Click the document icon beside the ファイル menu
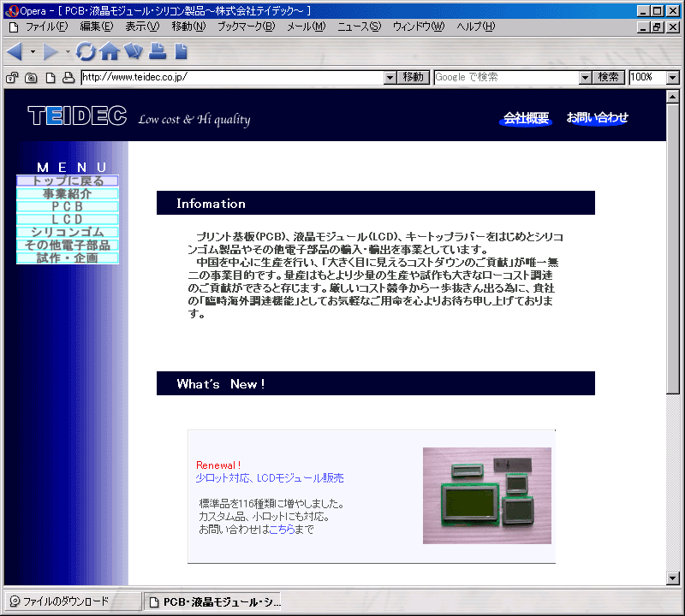This screenshot has height=616, width=685. [x=14, y=27]
